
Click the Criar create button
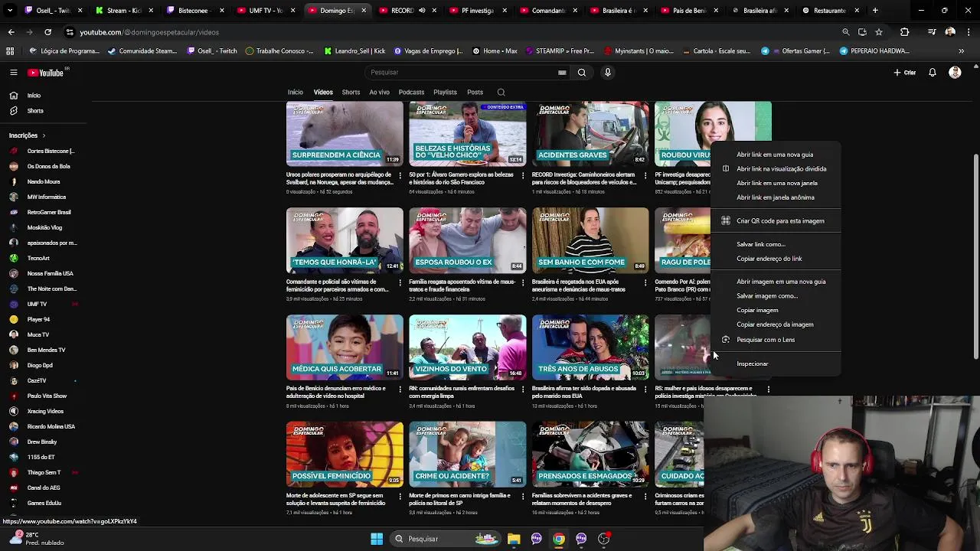[x=904, y=73]
